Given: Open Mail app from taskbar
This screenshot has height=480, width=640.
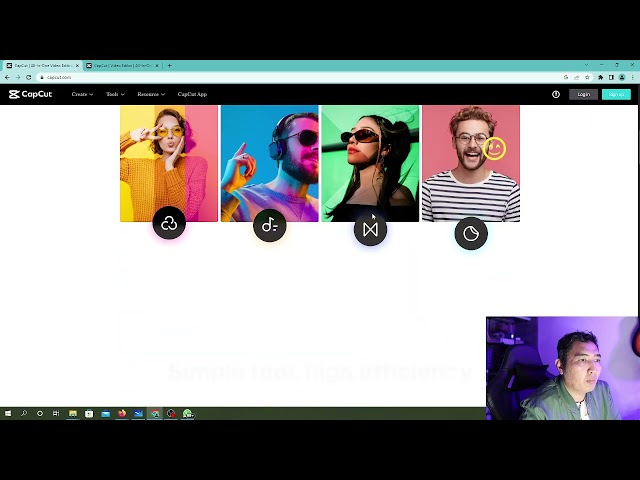Looking at the screenshot, I should pos(106,413).
